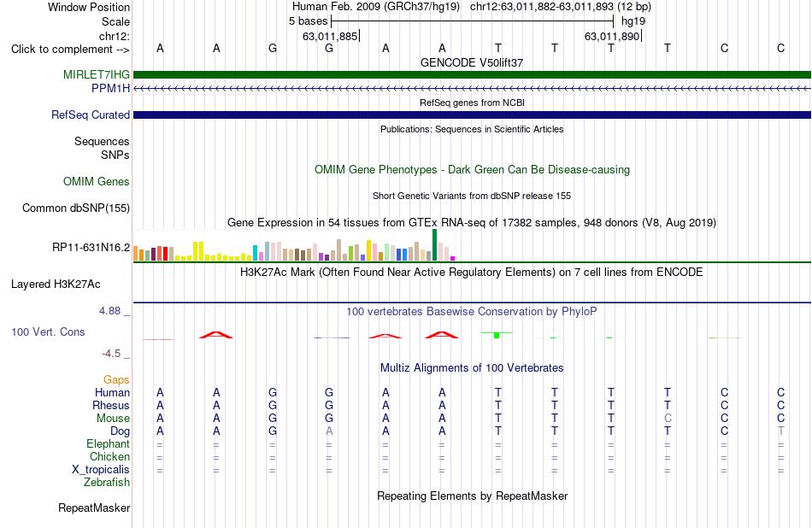Click the faded T in Dog row
Image resolution: width=812 pixels, height=528 pixels.
click(781, 431)
